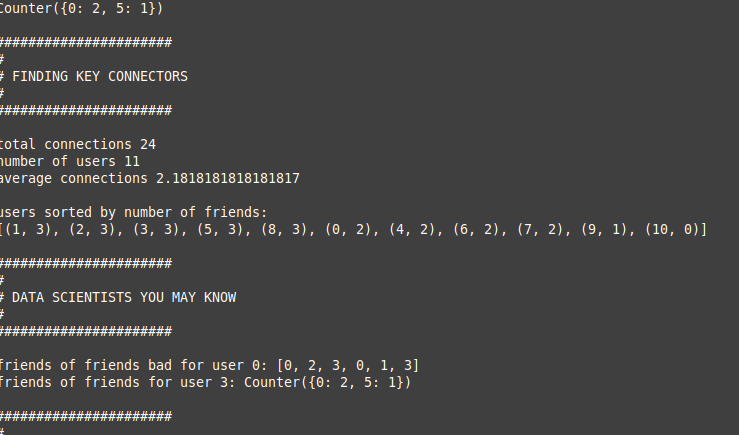Click the users sorted by number of friends line
Image resolution: width=739 pixels, height=435 pixels.
[134, 212]
